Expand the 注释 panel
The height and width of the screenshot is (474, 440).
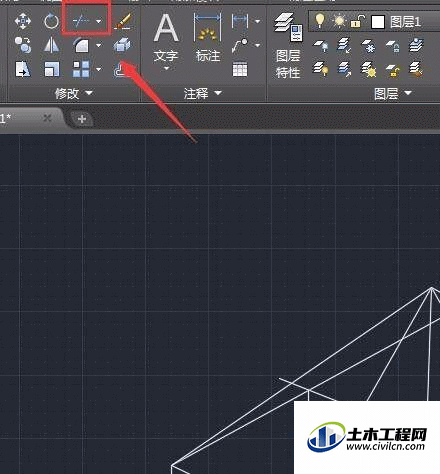coord(203,93)
